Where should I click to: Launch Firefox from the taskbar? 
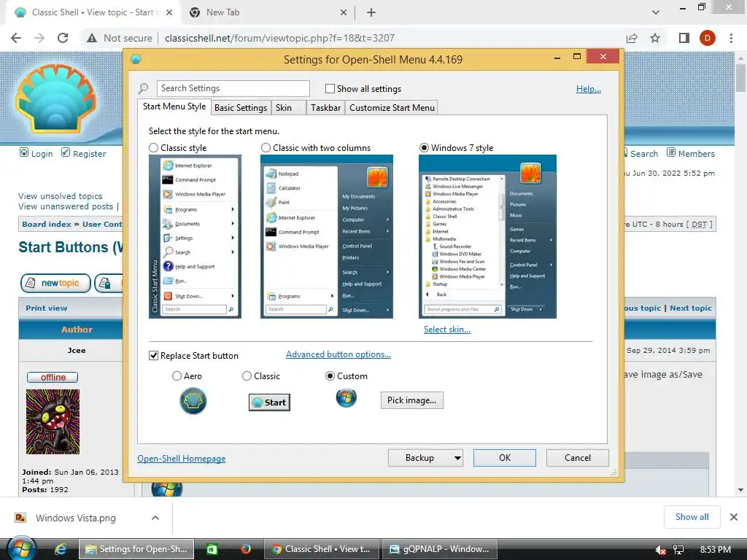point(246,549)
